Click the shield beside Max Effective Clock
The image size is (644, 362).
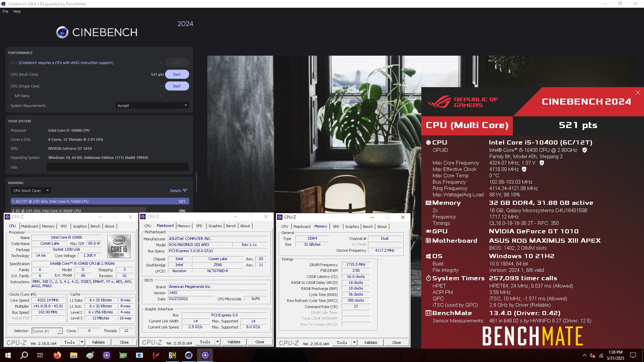point(524,169)
